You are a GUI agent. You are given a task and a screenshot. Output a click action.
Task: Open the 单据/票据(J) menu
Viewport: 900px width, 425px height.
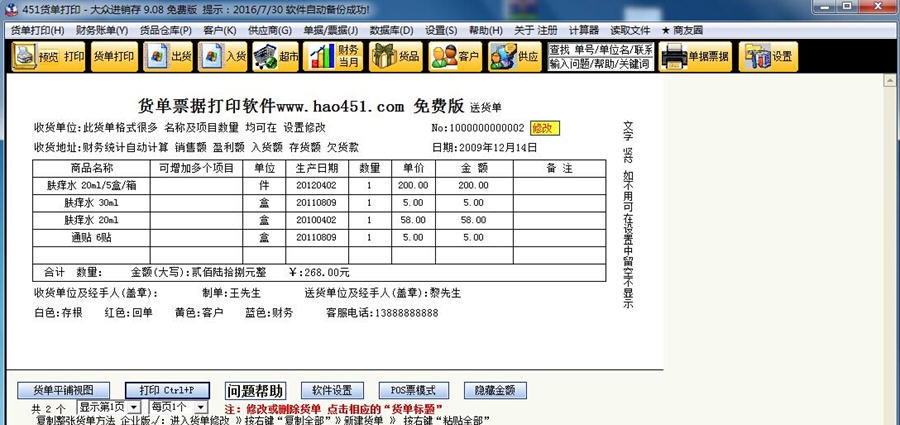[331, 30]
